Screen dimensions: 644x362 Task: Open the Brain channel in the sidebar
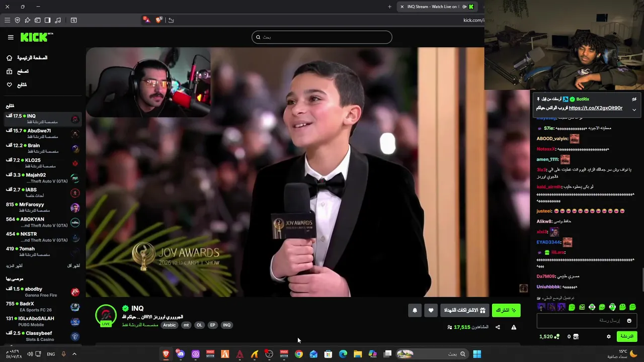42,148
